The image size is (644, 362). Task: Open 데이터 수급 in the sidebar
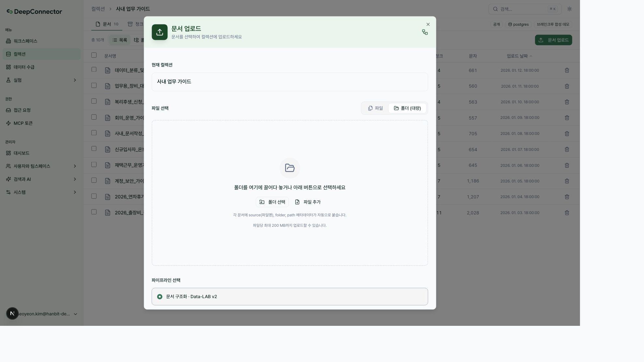pos(41,67)
